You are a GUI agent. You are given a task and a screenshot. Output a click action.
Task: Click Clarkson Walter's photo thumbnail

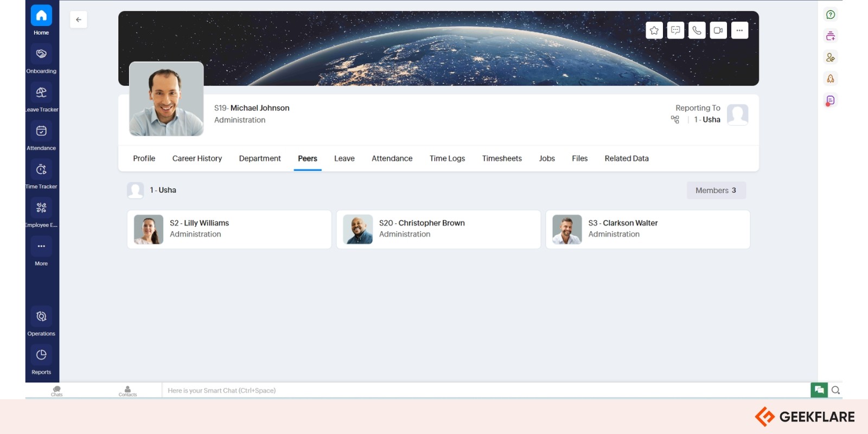(567, 229)
